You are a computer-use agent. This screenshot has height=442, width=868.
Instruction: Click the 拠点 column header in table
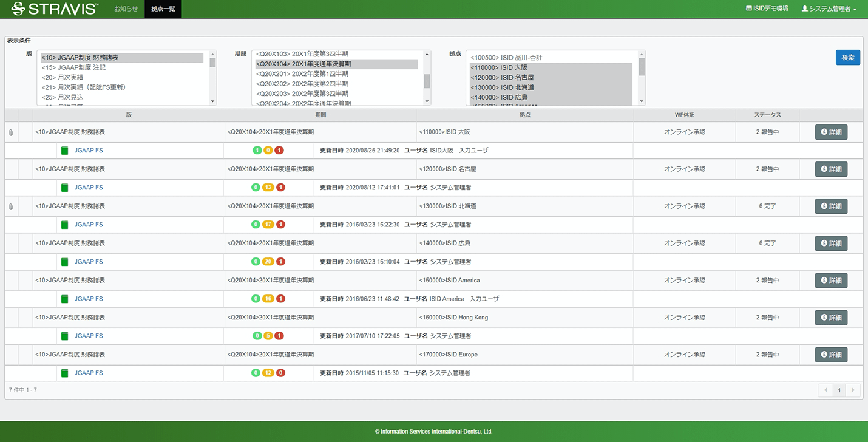[525, 115]
